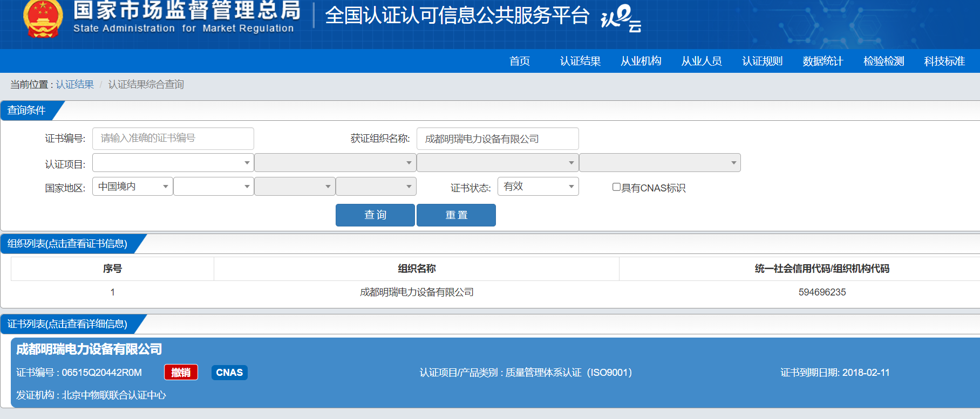Open the fourth 认证项目 dropdown

click(x=660, y=162)
